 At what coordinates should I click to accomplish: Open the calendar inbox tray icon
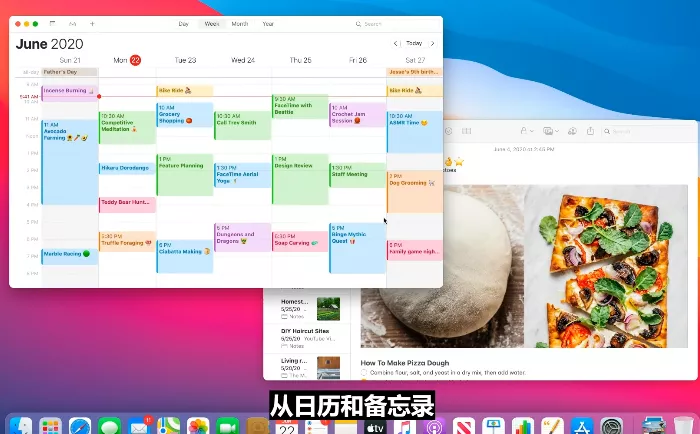click(73, 23)
